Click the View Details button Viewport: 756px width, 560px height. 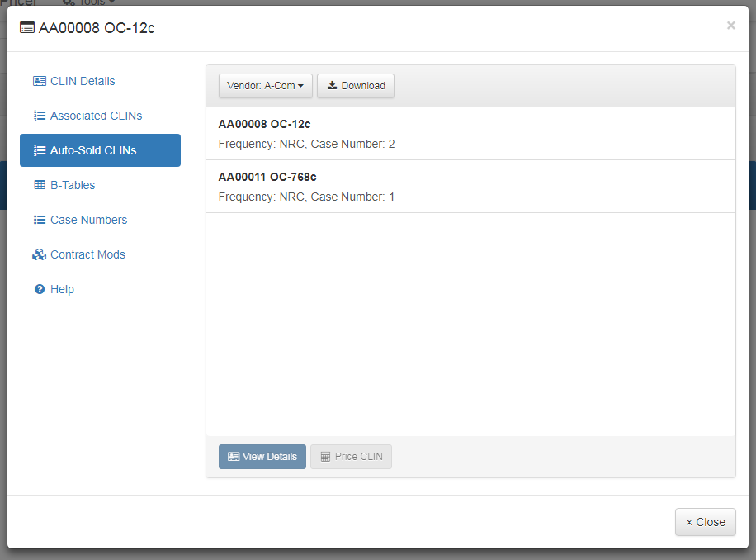pyautogui.click(x=262, y=456)
